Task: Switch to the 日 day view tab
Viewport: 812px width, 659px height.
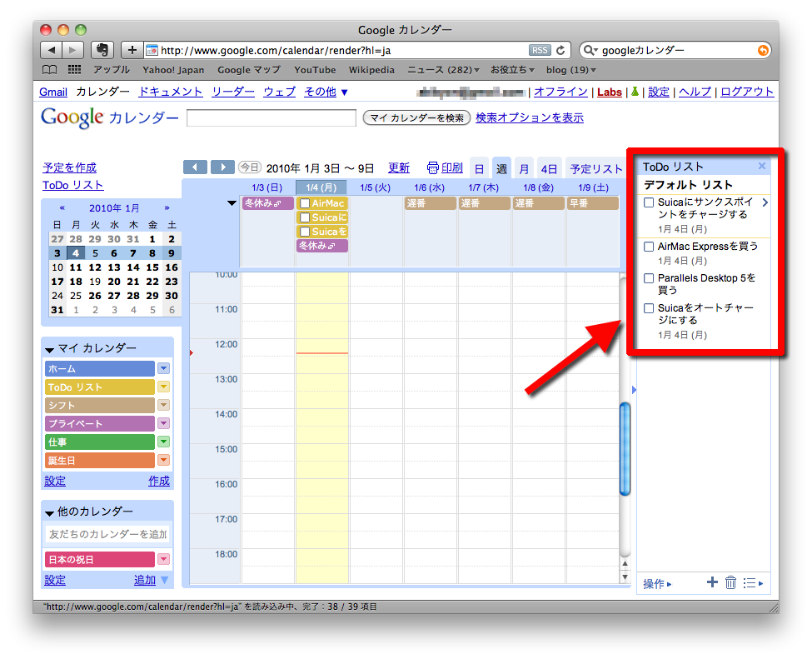Action: 479,169
